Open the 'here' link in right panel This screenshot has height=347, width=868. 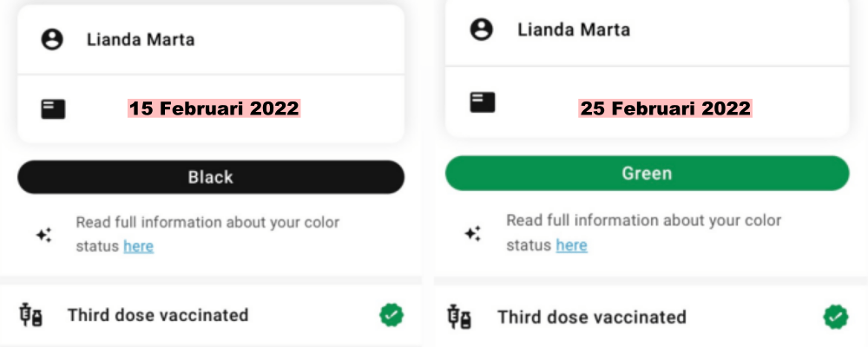pyautogui.click(x=571, y=246)
